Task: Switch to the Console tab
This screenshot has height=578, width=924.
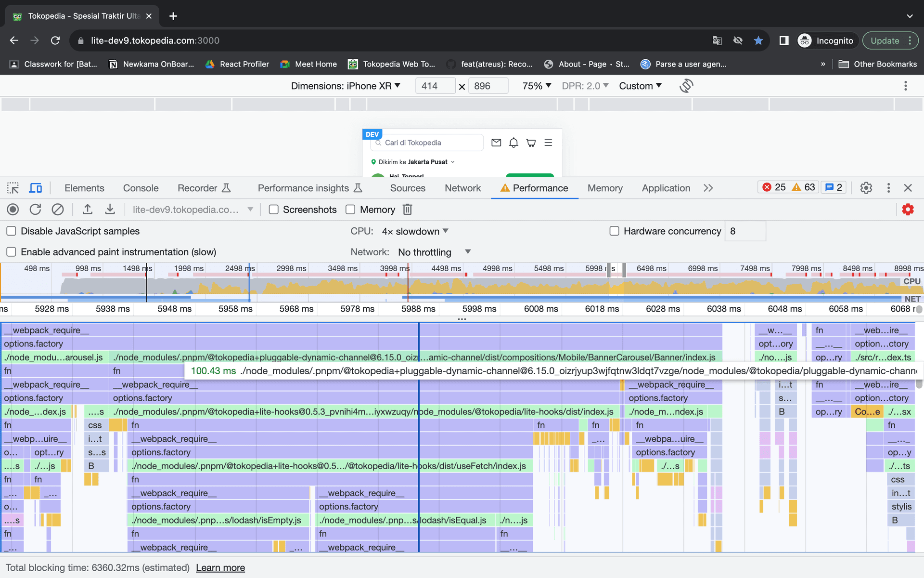Action: point(141,188)
